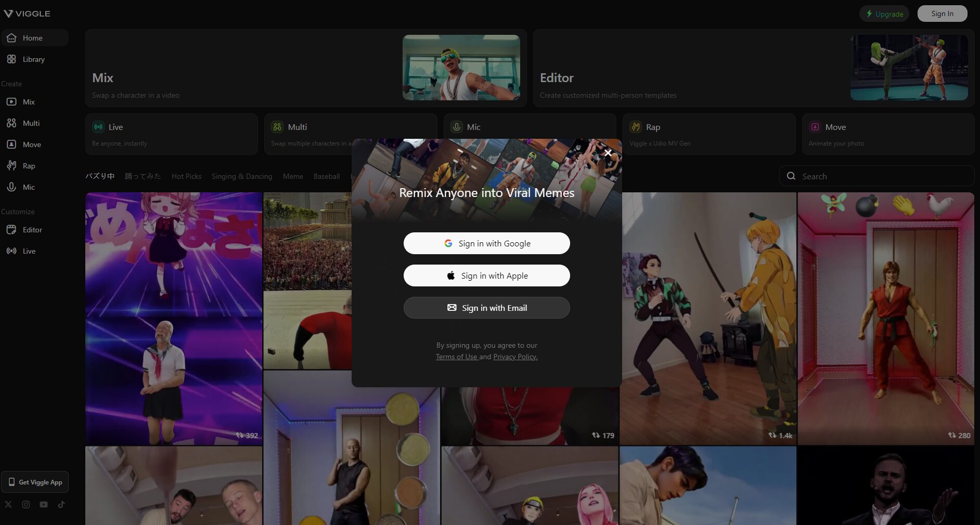Open the Editor feature card
980x525 pixels.
point(754,68)
